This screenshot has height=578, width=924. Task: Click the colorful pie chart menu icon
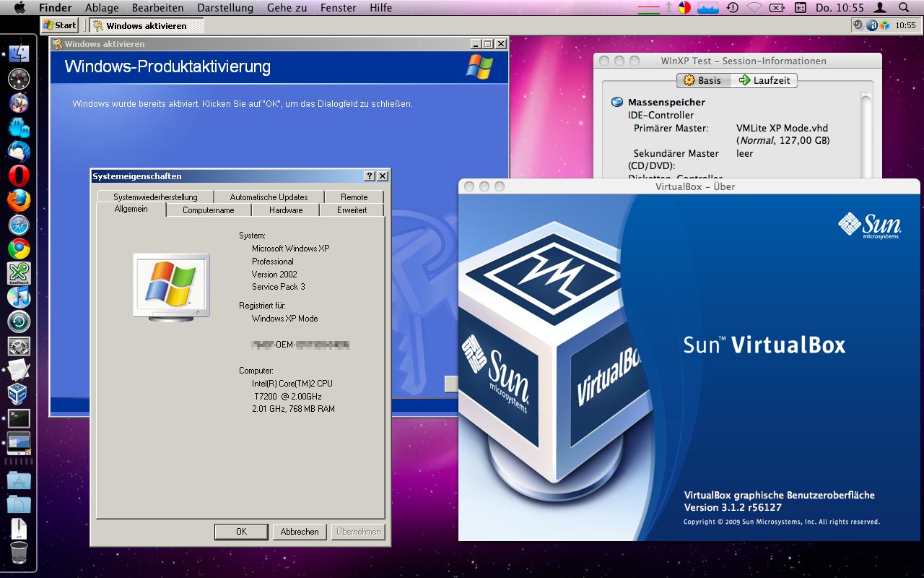click(x=684, y=8)
